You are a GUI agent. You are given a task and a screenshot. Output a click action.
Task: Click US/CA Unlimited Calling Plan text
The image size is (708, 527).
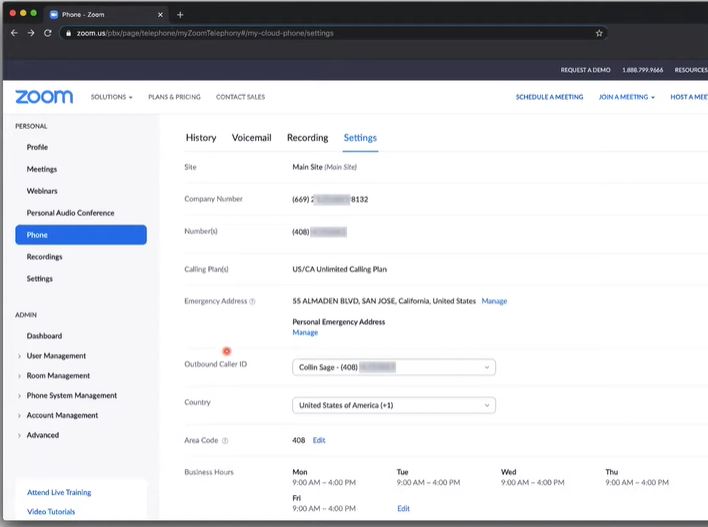click(x=340, y=269)
